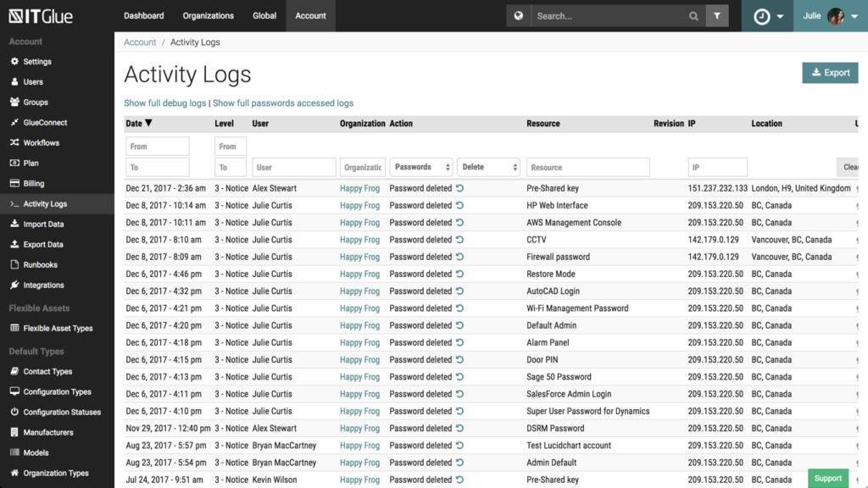Open the search filter funnel icon
Image resolution: width=868 pixels, height=488 pixels.
[716, 15]
